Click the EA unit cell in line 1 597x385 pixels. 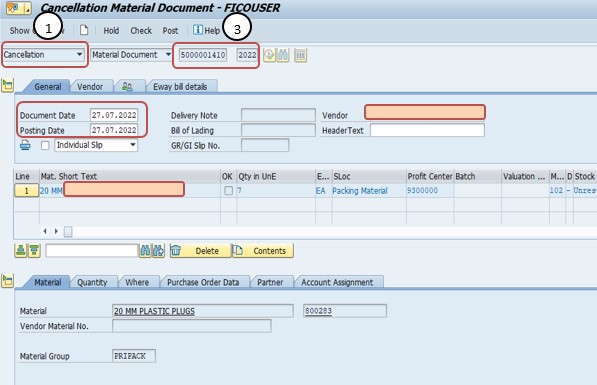point(323,190)
